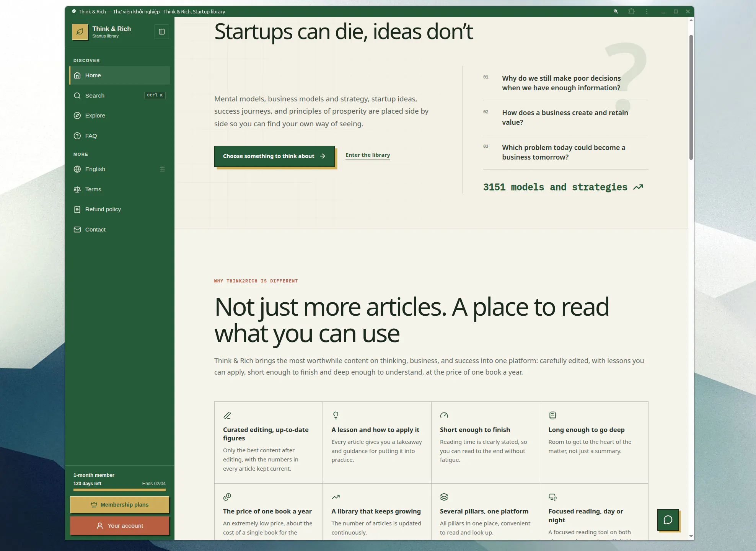Click the 'WHY THINK2RICH IS DIFFERENT' label
The width and height of the screenshot is (756, 551).
(256, 281)
